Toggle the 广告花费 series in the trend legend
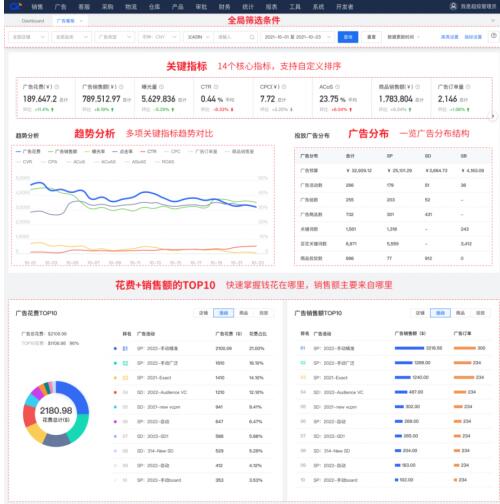The height and width of the screenshot is (504, 500). 28,151
